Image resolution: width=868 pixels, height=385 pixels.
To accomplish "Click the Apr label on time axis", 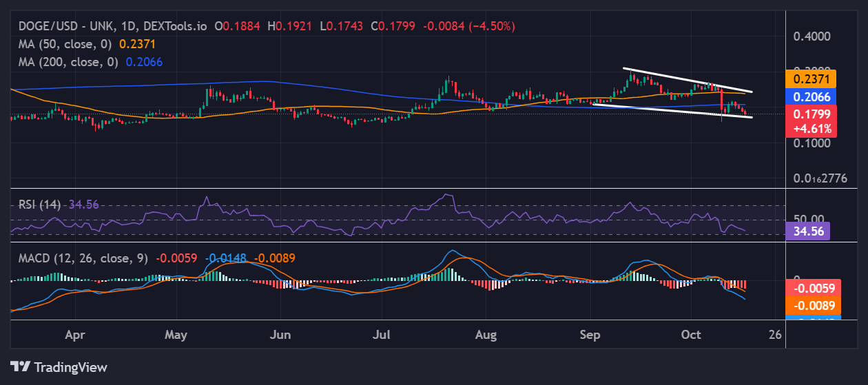I will click(74, 335).
